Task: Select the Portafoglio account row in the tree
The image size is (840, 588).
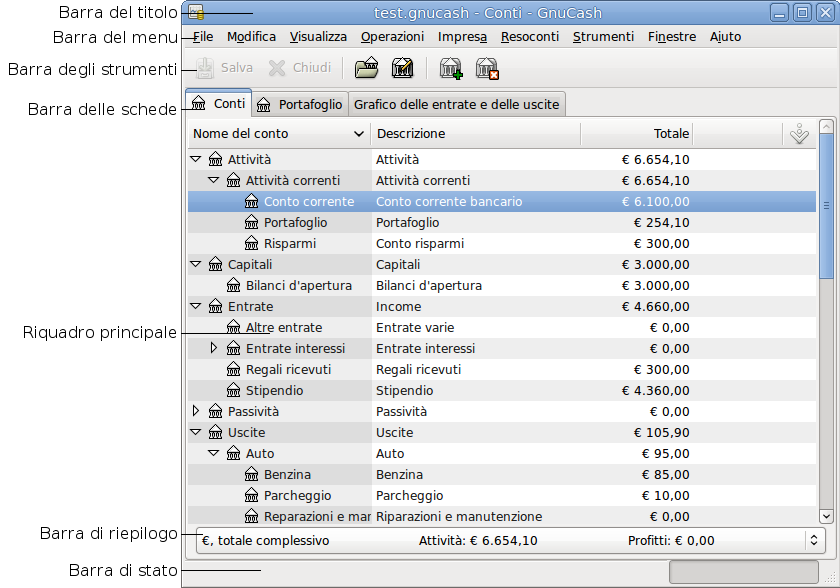Action: point(501,222)
